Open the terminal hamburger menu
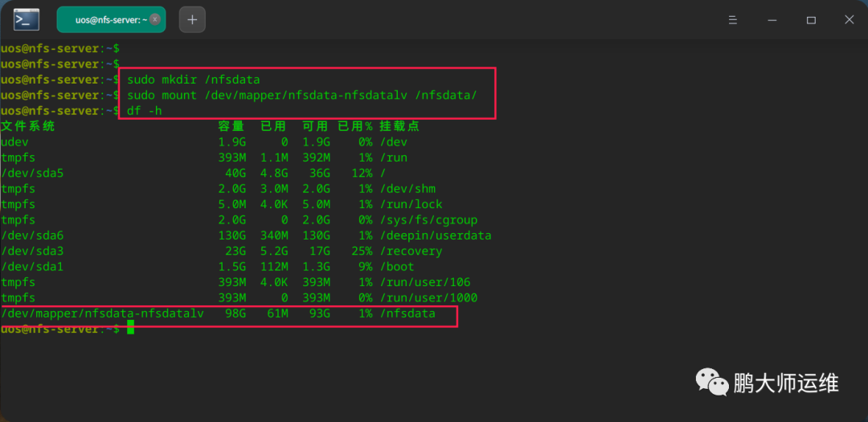 (732, 20)
